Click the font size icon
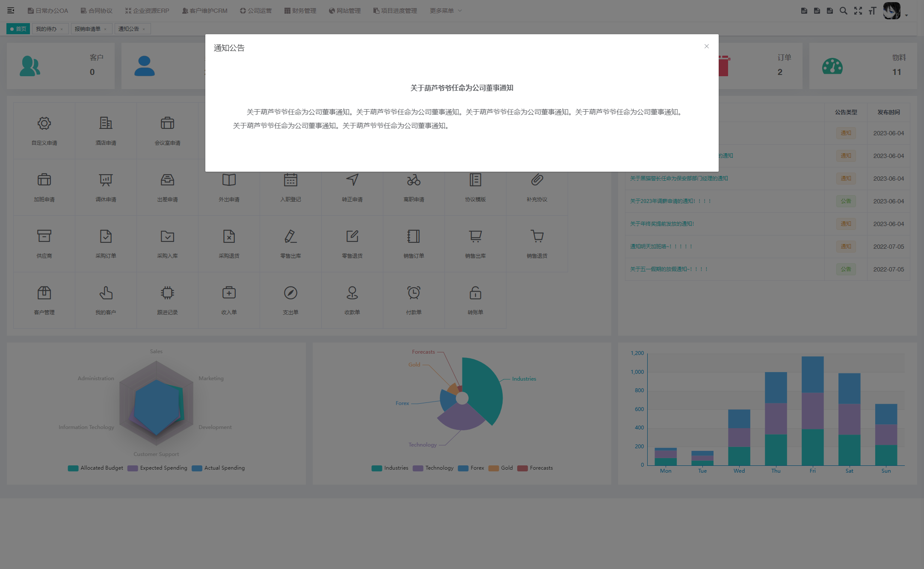The image size is (924, 569). click(x=872, y=11)
